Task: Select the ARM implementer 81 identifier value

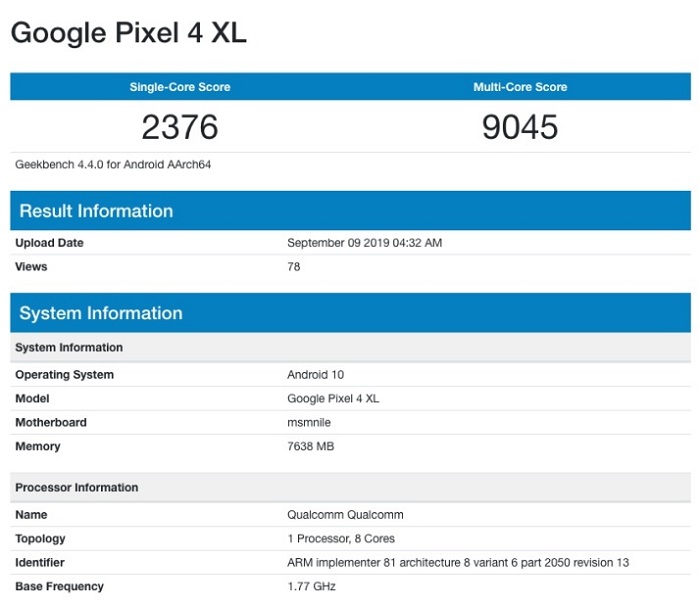Action: (x=458, y=562)
